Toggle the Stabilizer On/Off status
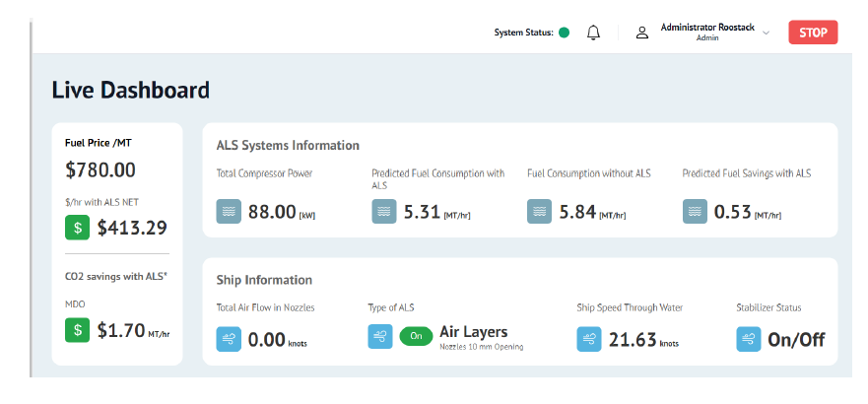The width and height of the screenshot is (868, 404). pyautogui.click(x=796, y=339)
